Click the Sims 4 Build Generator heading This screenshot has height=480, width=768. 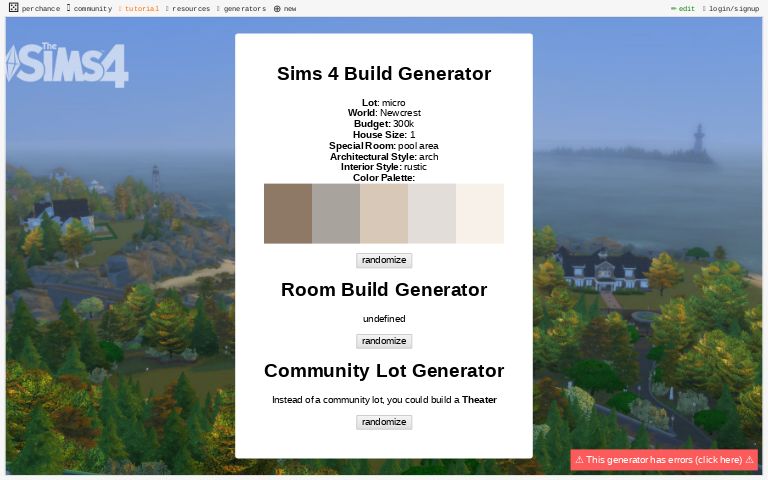(384, 74)
